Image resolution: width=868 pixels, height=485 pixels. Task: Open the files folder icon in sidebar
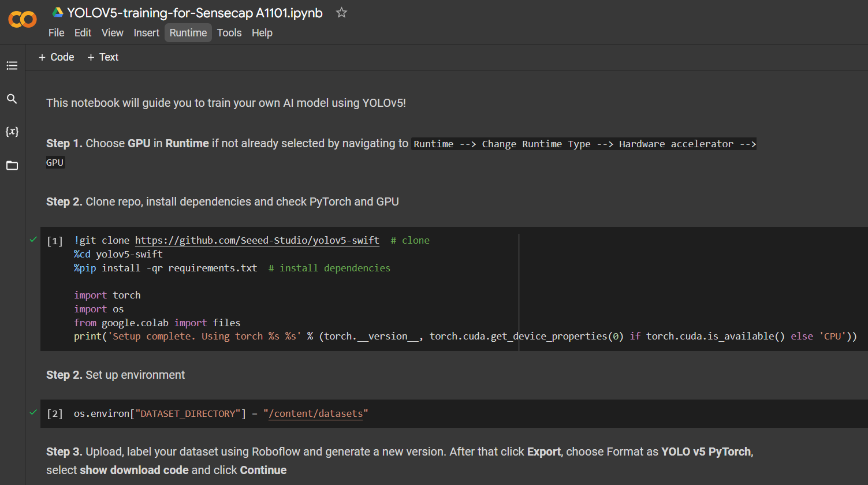(12, 166)
